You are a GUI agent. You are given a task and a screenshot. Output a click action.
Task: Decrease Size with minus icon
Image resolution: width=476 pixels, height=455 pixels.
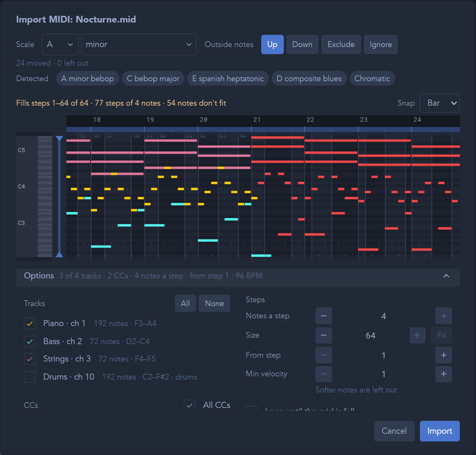pos(324,335)
